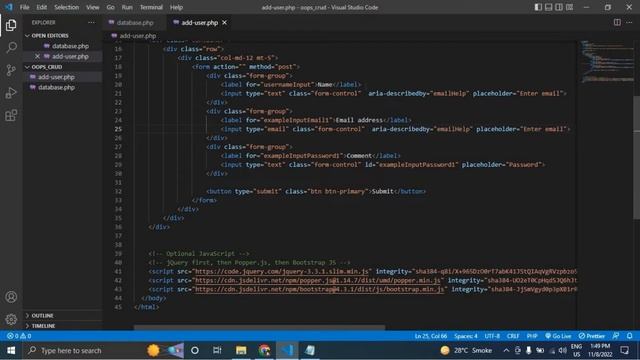Open the Go menu

110,7
